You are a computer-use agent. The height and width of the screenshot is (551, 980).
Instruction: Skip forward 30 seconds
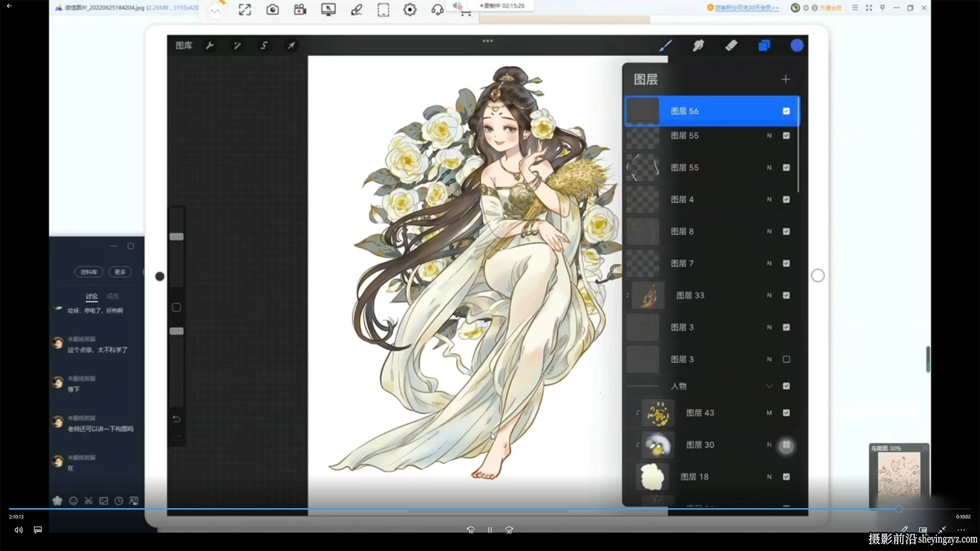pyautogui.click(x=509, y=530)
